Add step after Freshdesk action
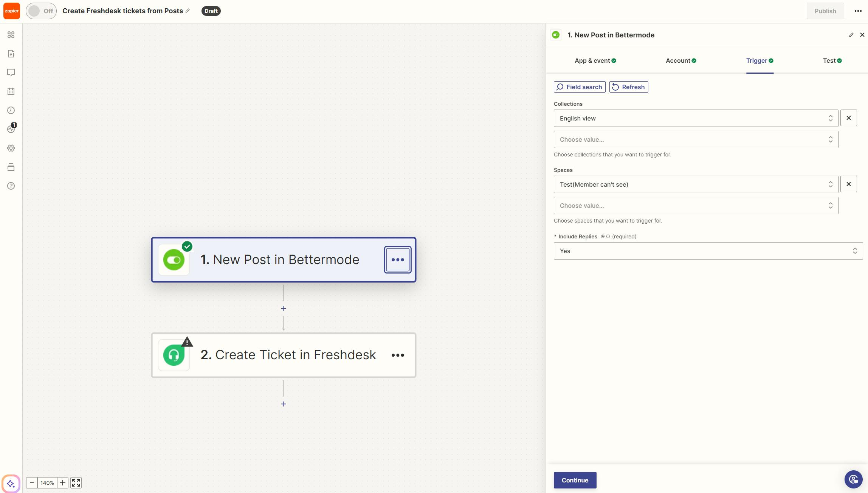868x493 pixels. coord(284,404)
